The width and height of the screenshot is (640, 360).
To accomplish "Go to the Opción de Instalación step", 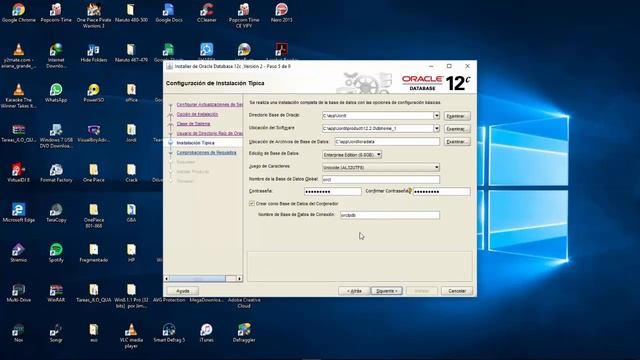I will coord(197,114).
